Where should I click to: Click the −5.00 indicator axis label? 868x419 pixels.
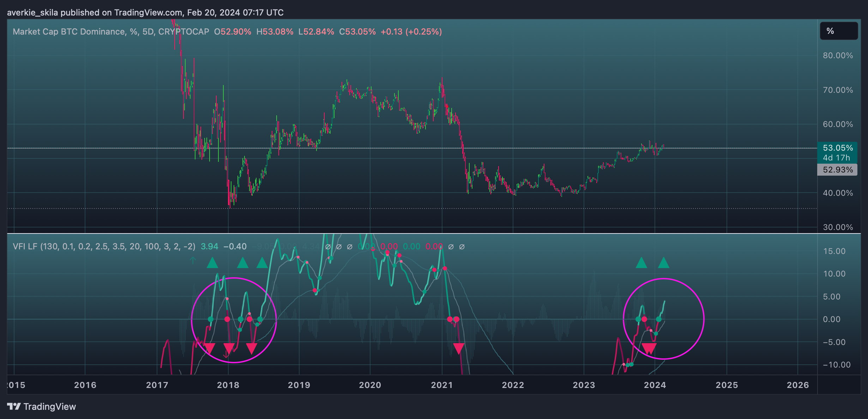[834, 342]
